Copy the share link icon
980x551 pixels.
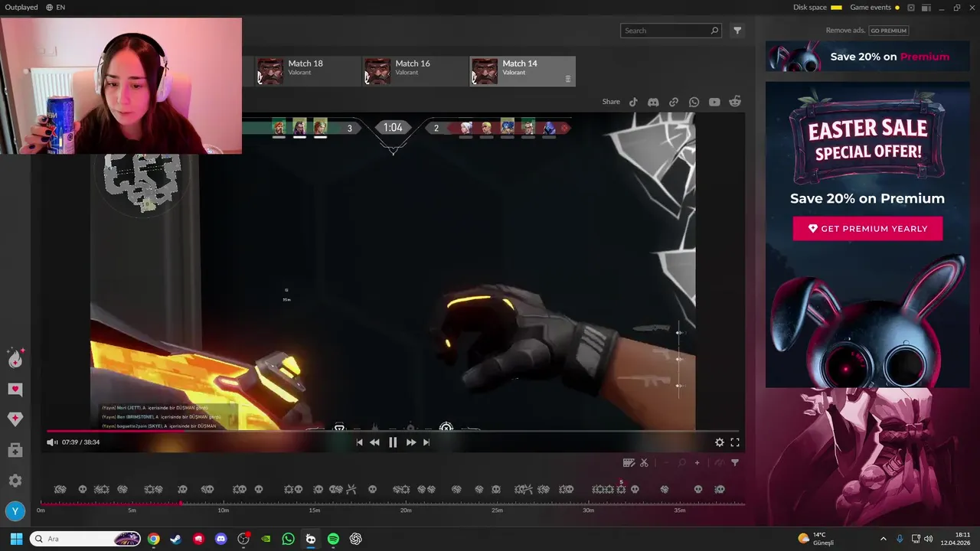674,102
